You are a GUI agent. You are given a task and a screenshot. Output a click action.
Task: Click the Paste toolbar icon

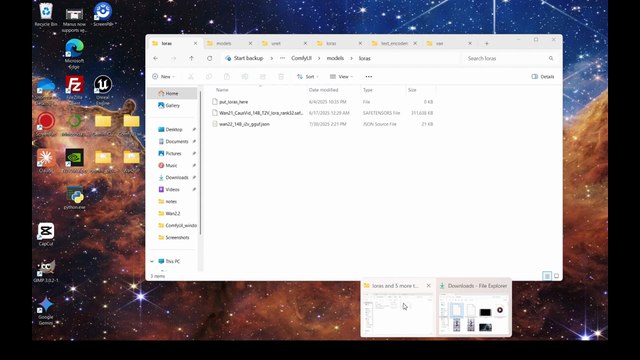pos(227,77)
